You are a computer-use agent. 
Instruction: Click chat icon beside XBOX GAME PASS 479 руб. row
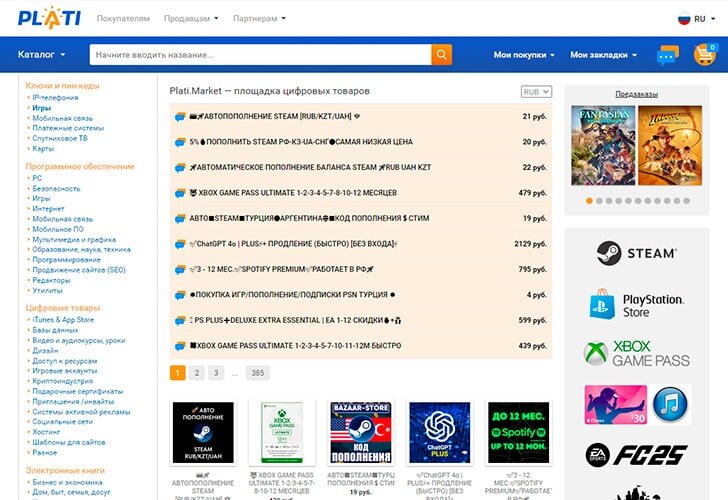(x=180, y=193)
